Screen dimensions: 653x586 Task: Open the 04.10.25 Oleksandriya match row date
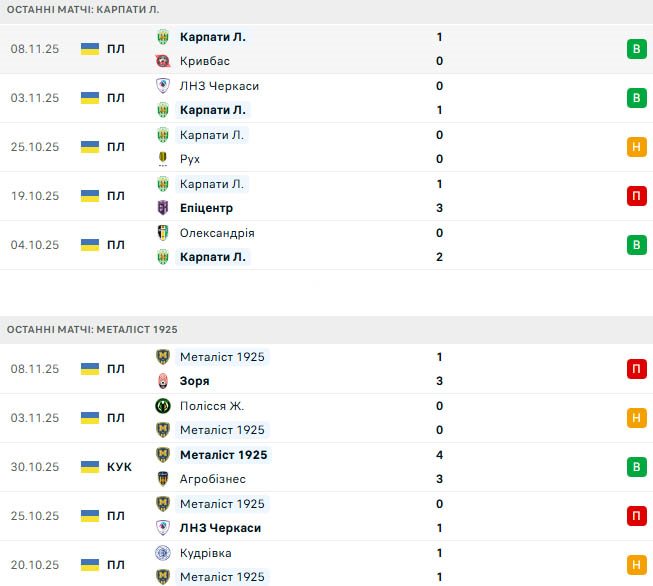click(x=35, y=245)
